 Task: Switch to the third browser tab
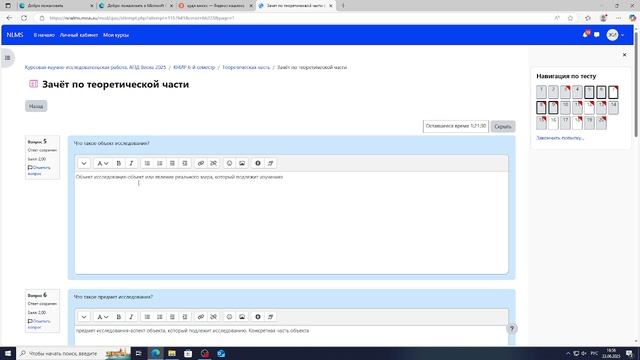coord(215,6)
